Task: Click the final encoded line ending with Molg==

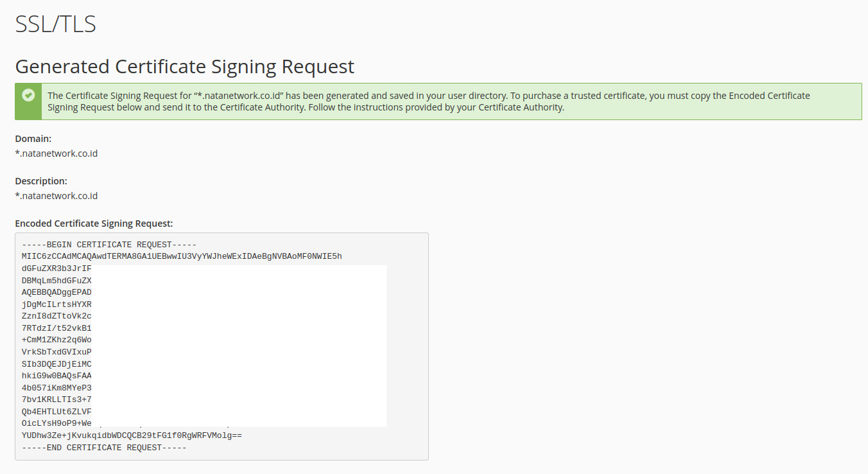Action: tap(130, 435)
